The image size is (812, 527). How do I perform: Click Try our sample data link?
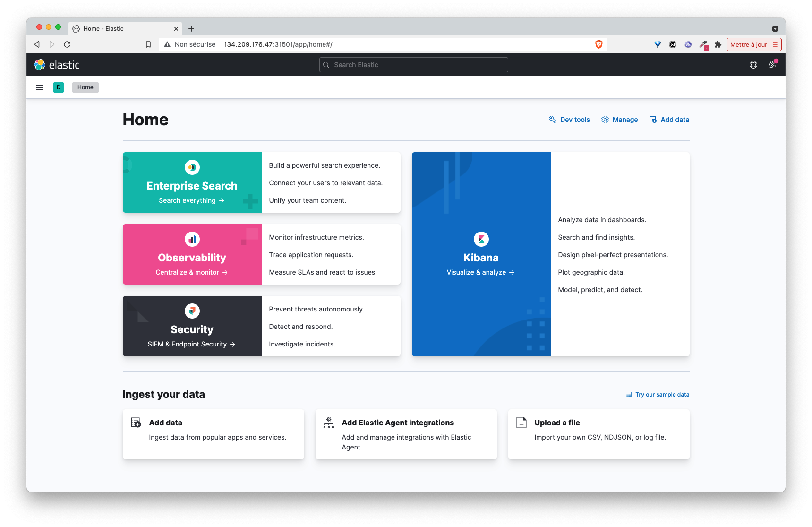(658, 395)
